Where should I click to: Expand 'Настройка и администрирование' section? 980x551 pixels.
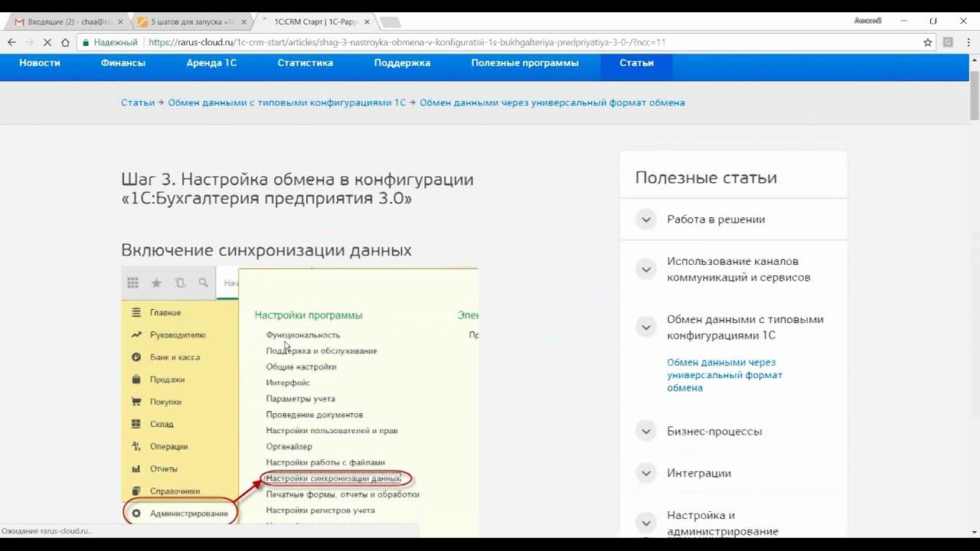click(646, 523)
